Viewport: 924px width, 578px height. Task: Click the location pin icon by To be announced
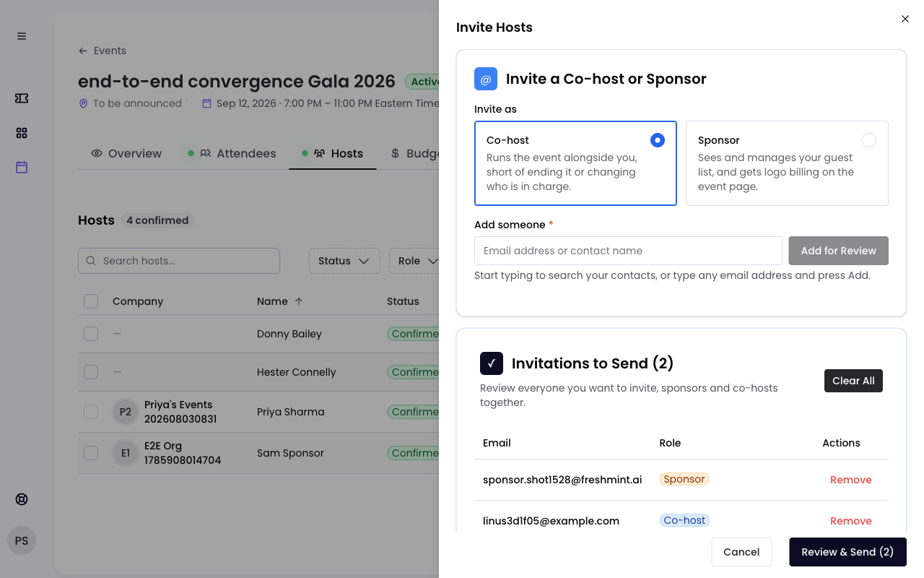(x=83, y=103)
